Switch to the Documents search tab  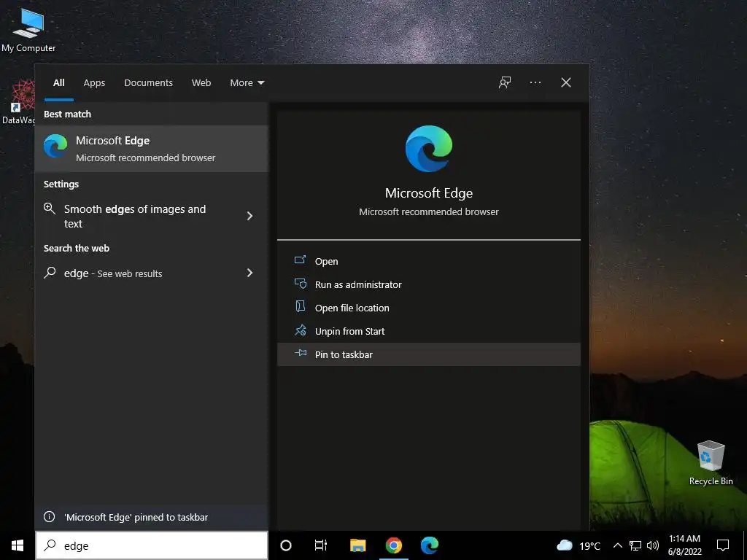click(148, 83)
